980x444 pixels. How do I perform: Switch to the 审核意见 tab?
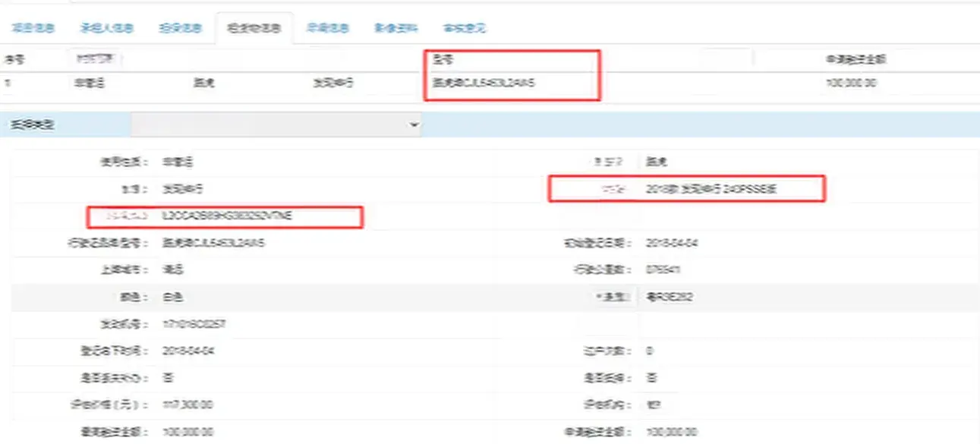tap(464, 29)
